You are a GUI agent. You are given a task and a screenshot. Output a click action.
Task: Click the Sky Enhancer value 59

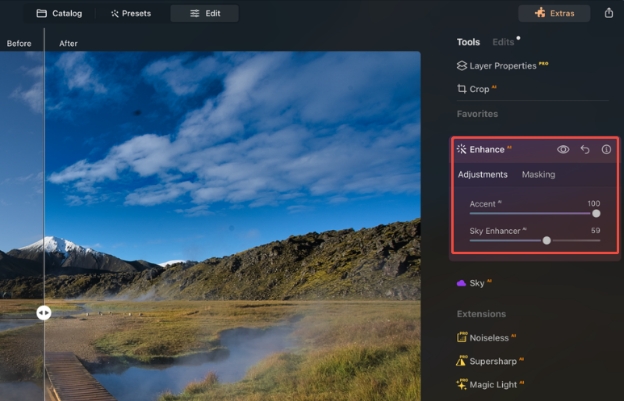tap(596, 230)
